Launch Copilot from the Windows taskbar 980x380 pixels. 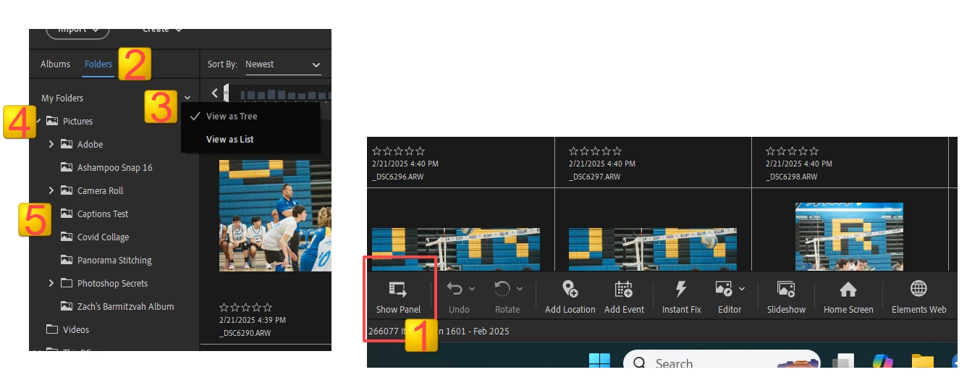[883, 362]
